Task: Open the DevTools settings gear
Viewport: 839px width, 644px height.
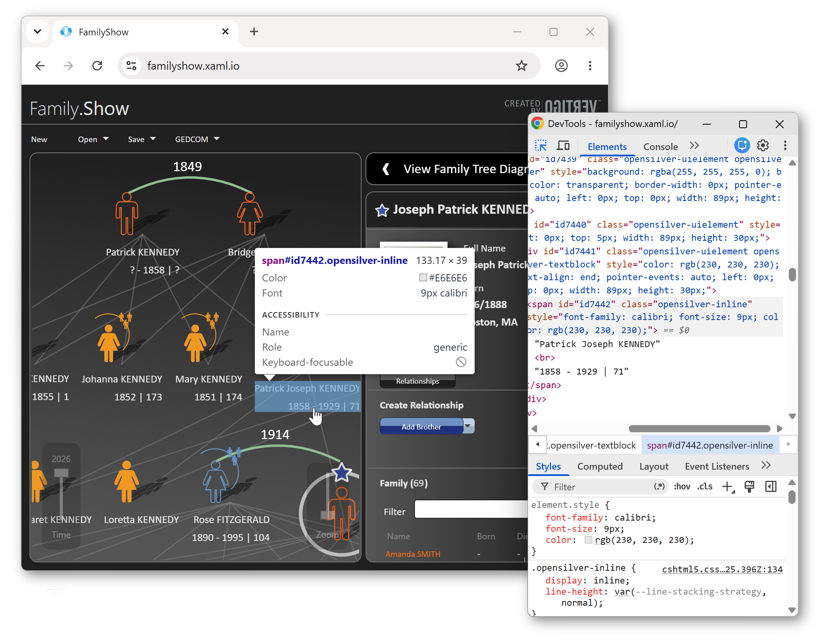Action: (763, 145)
